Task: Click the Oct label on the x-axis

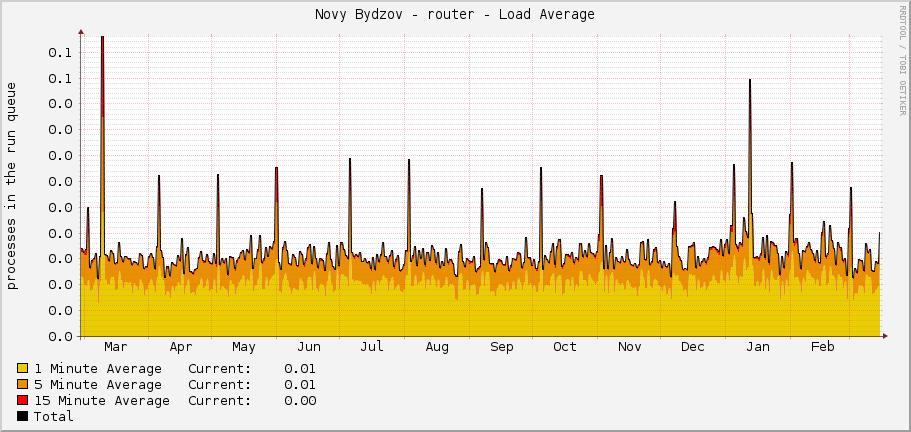Action: click(x=565, y=347)
